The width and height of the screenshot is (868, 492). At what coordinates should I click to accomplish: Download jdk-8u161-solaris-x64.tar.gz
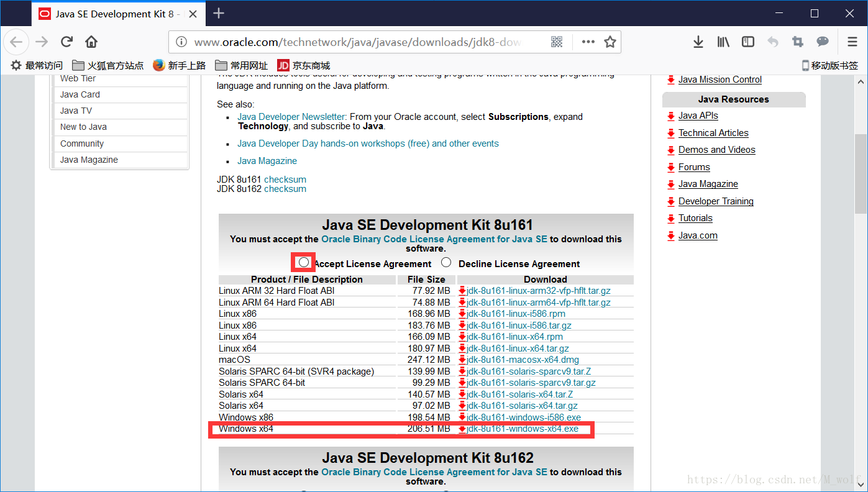pyautogui.click(x=522, y=406)
